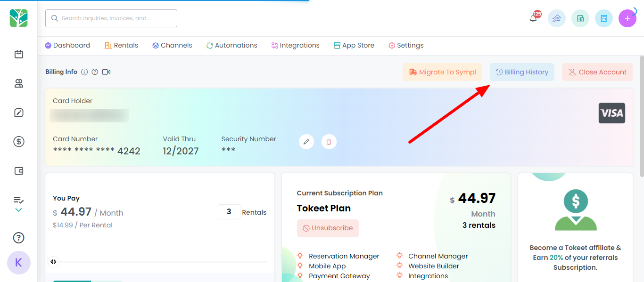The height and width of the screenshot is (282, 644).
Task: Click the edit note icon in sidebar
Action: 19,113
